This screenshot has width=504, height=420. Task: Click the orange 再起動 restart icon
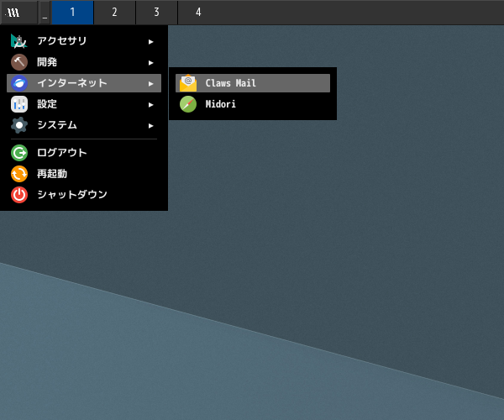[19, 174]
